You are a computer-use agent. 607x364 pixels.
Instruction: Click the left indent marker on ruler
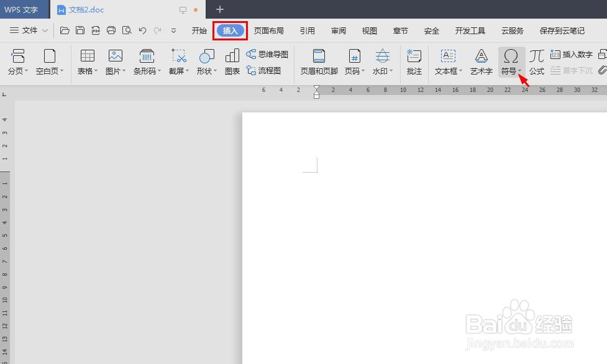point(317,95)
